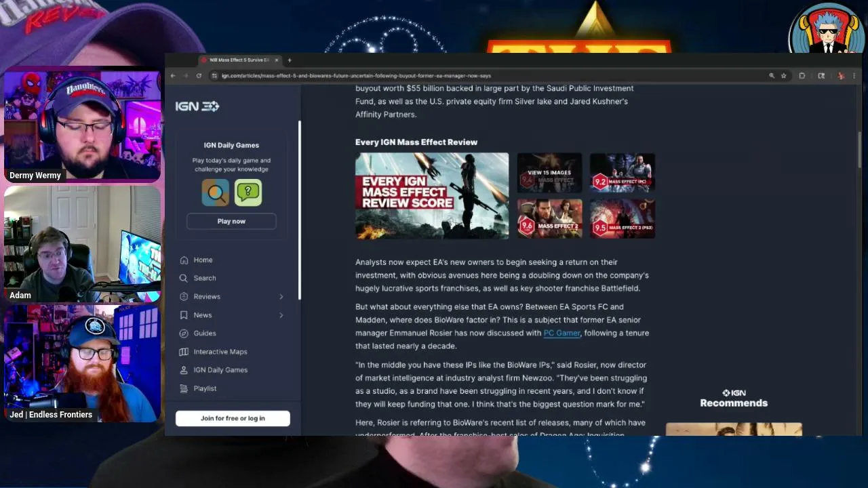This screenshot has height=488, width=868.
Task: Click the sidebar scrollbar thumb
Action: [x=299, y=210]
